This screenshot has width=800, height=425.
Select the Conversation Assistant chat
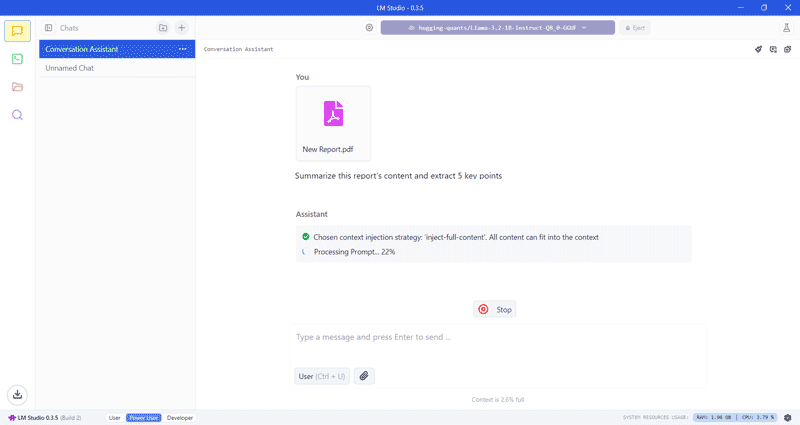(117, 49)
